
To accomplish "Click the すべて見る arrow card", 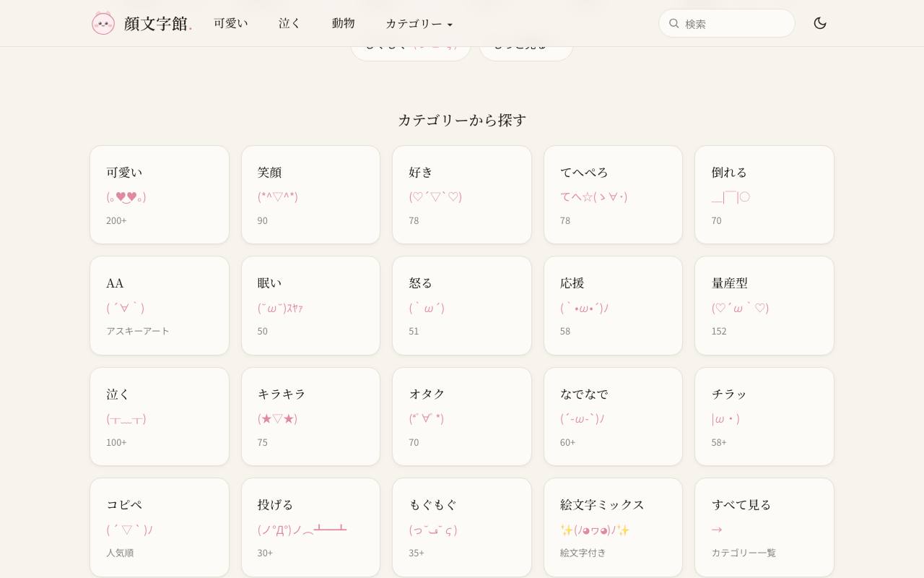I will point(764,527).
